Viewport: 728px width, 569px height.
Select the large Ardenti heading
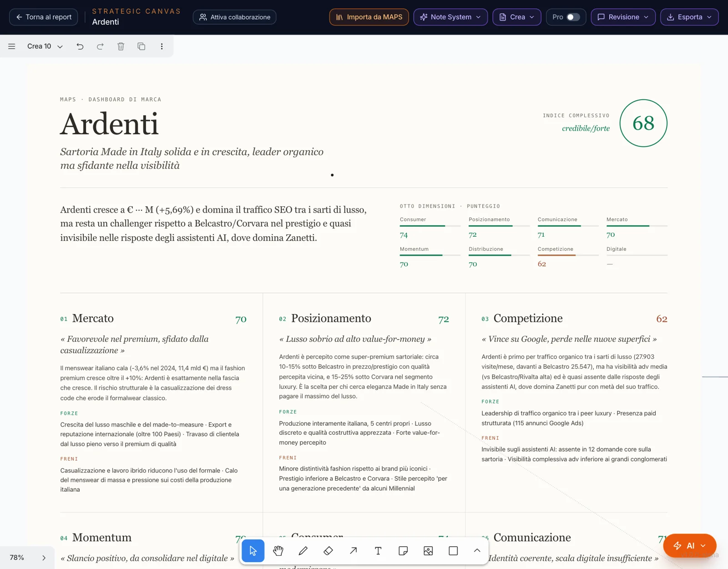tap(109, 124)
